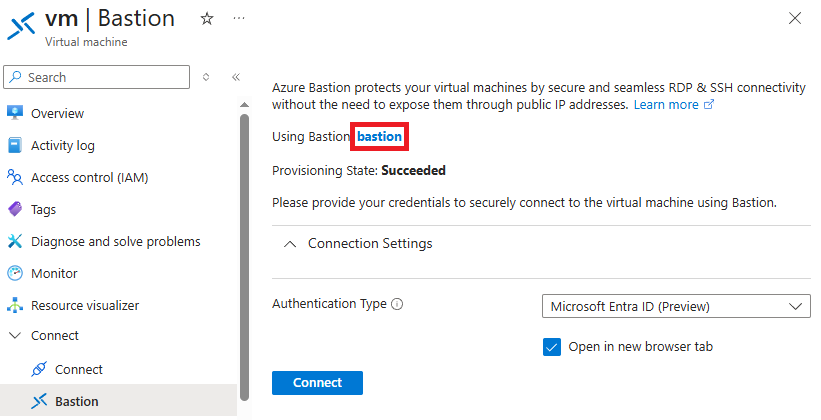Open the more options ellipsis menu
Viewport: 821px width, 420px height.
tap(239, 18)
